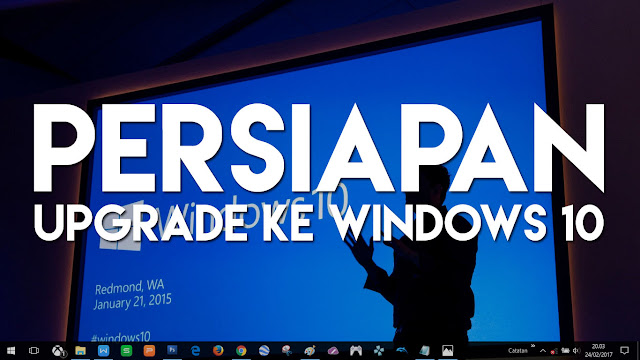
Task: Expand the Catatan toolbar double chevron
Action: pos(533,346)
